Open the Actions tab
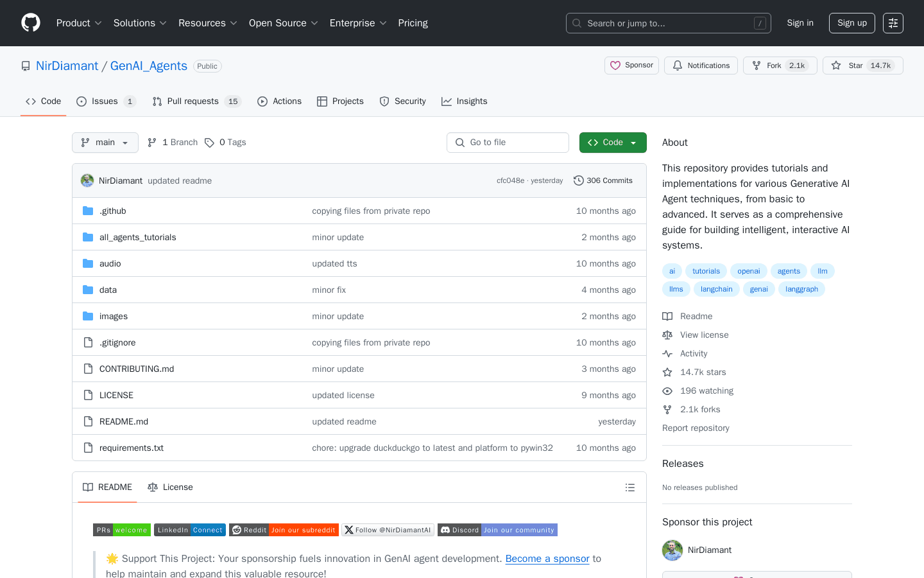 tap(279, 101)
